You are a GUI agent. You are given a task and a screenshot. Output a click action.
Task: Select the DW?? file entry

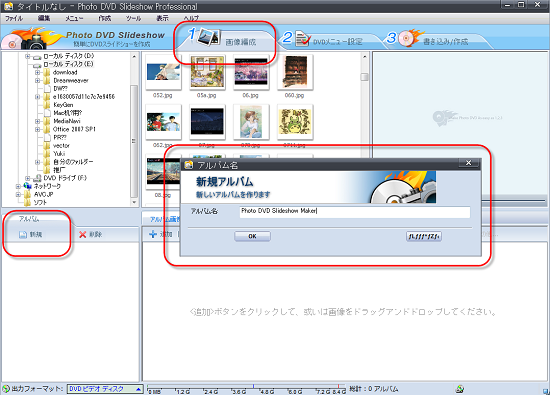coord(60,88)
